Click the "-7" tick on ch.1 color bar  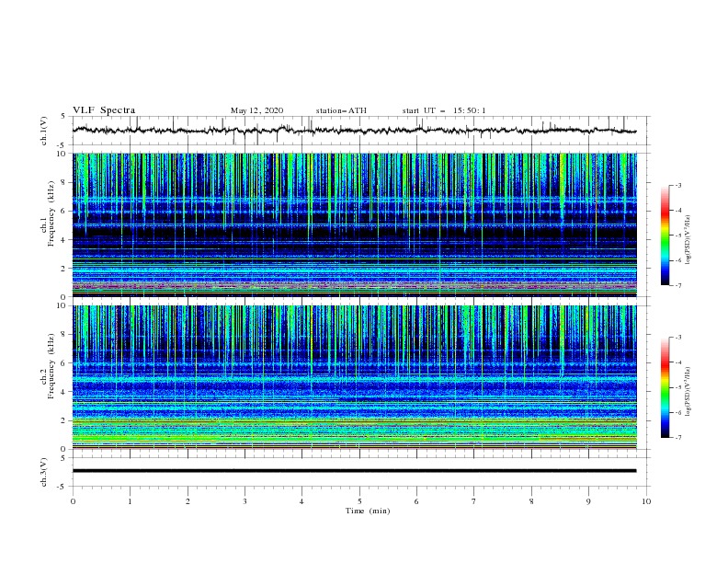click(678, 285)
